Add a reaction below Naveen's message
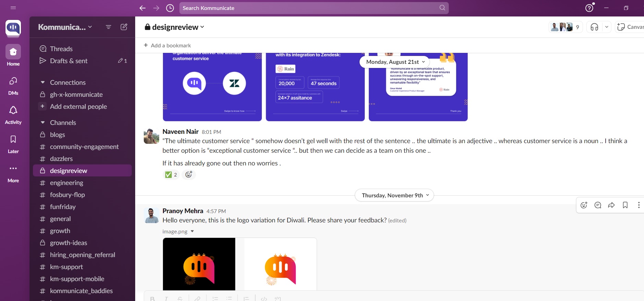The image size is (644, 301). point(189,175)
